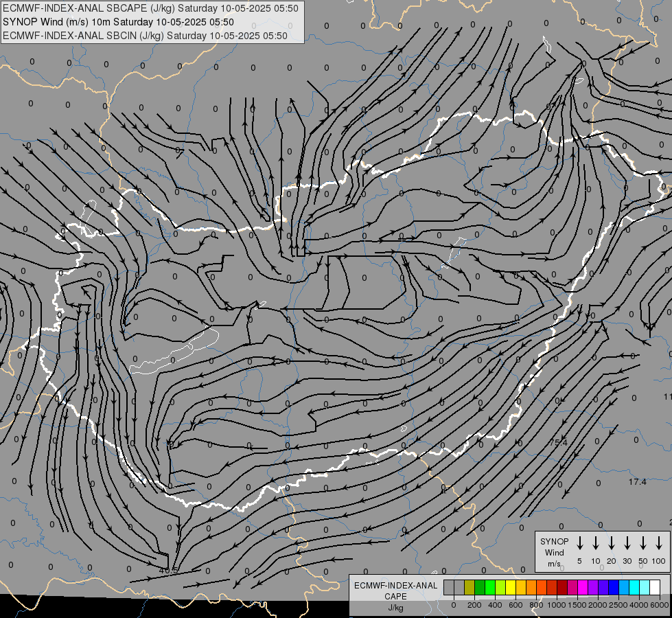Click the 5 m/s wind arrow in legend
This screenshot has width=672, height=618.
point(579,543)
